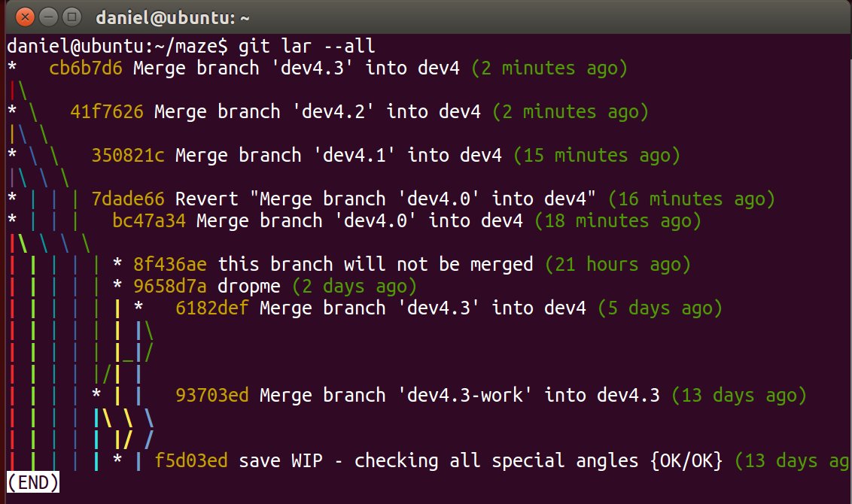This screenshot has height=504, width=852.
Task: Select commit hash 41f7626
Action: (107, 111)
